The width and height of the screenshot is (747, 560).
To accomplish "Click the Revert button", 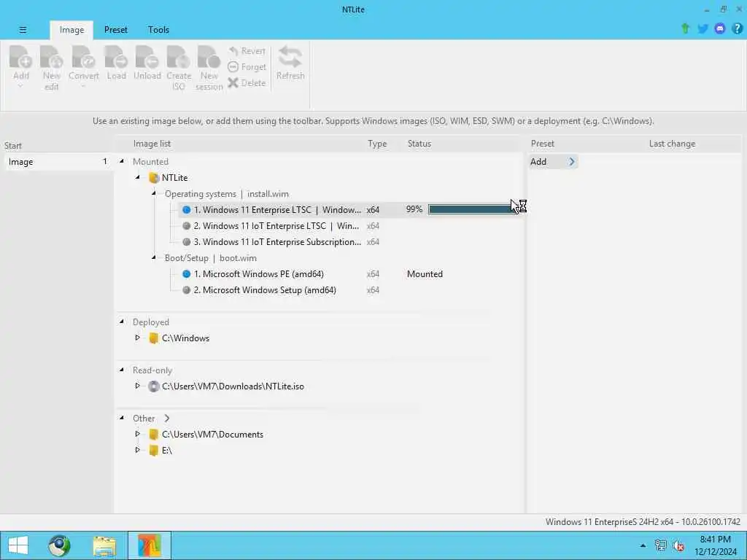I will point(247,51).
